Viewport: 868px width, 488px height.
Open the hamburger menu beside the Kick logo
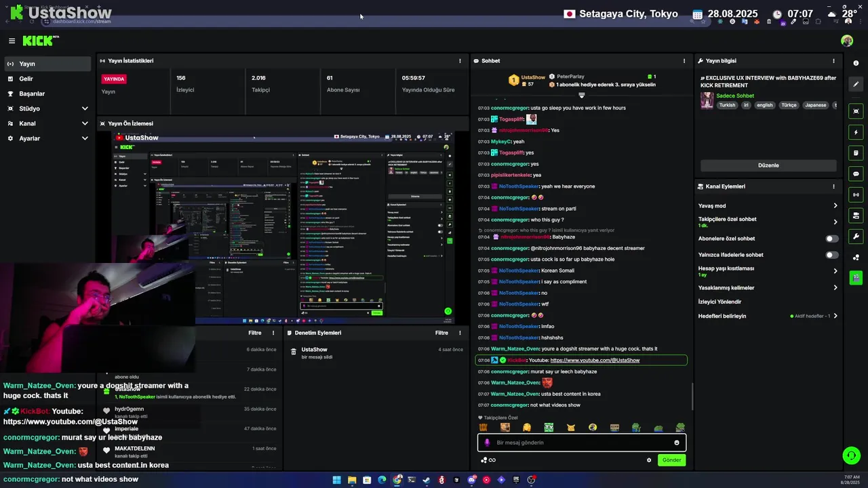[12, 41]
